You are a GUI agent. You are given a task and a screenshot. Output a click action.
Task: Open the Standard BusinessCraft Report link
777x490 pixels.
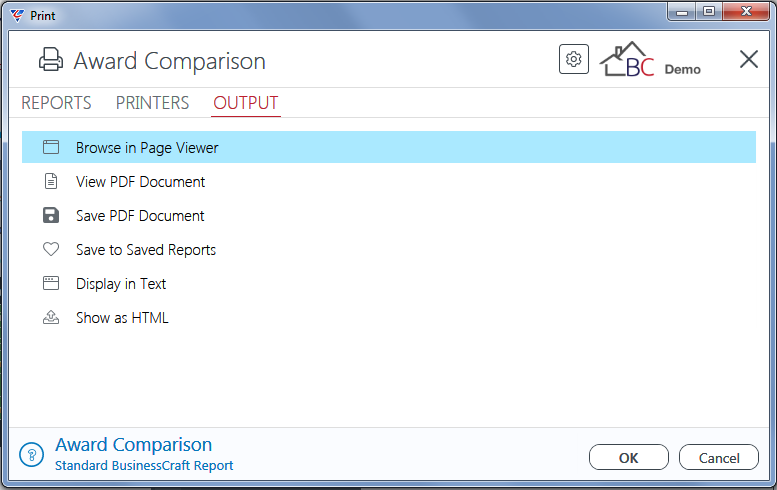[x=144, y=466]
